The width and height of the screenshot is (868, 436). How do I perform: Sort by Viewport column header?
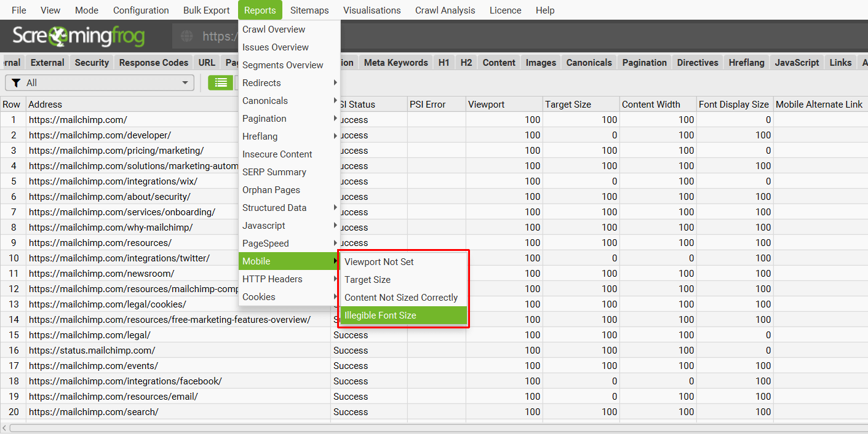point(504,105)
